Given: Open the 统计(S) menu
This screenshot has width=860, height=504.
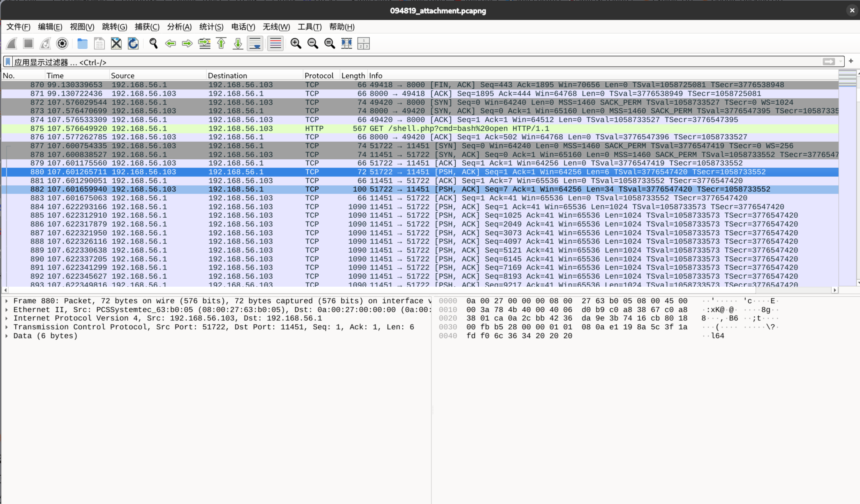Looking at the screenshot, I should [x=211, y=27].
